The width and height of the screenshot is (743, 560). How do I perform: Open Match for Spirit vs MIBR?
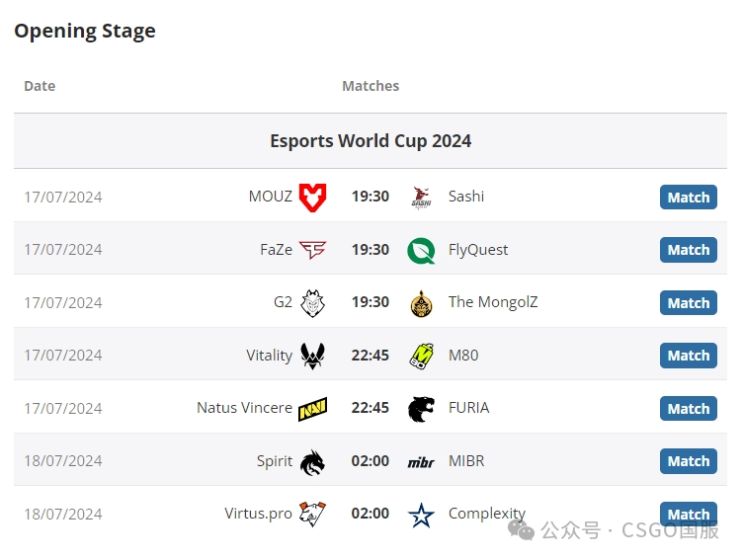click(x=688, y=461)
